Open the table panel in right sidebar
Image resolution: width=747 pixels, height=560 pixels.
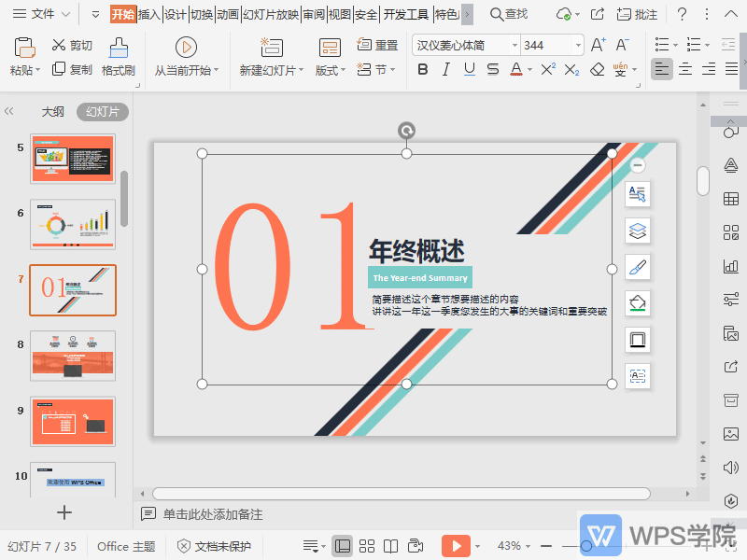(731, 197)
